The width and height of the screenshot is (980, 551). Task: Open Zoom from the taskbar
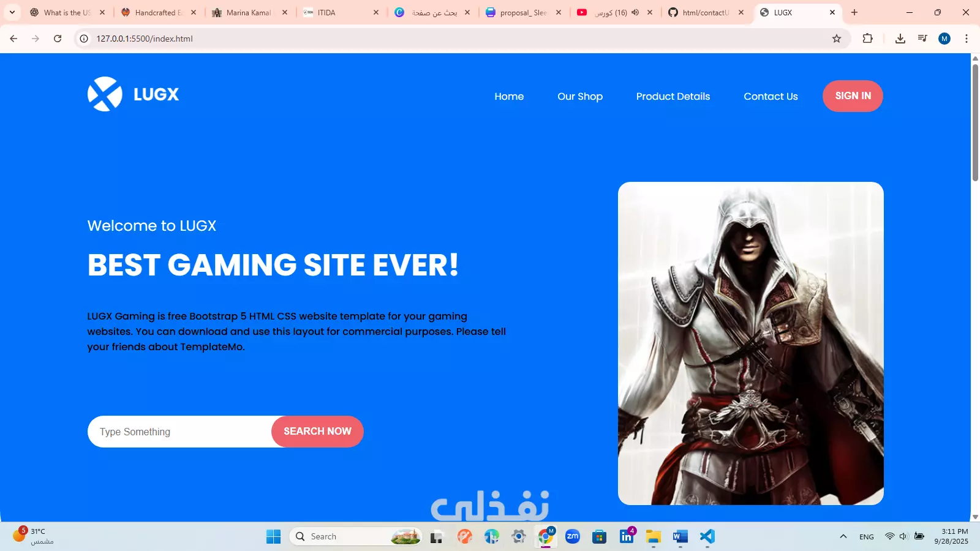coord(573,537)
